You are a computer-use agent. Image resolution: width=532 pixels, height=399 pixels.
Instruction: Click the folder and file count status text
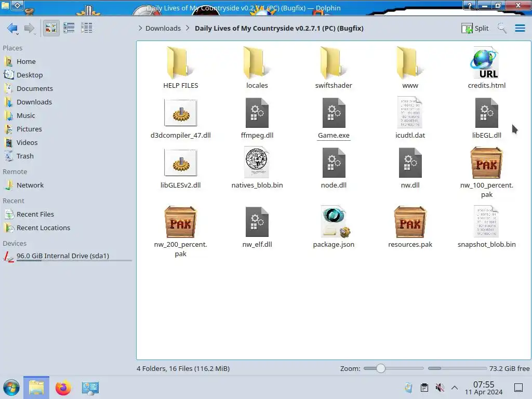point(183,368)
